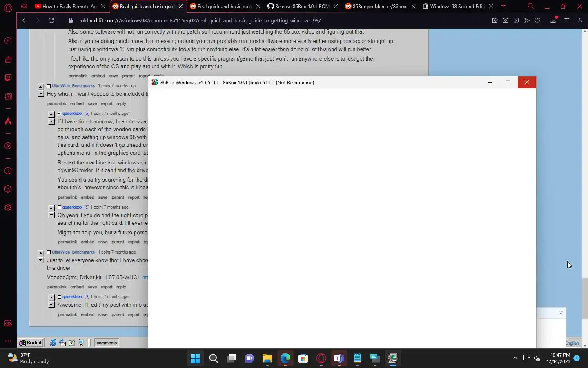This screenshot has height=368, width=588.
Task: Dismiss the small popup with the x
Action: [x=561, y=313]
